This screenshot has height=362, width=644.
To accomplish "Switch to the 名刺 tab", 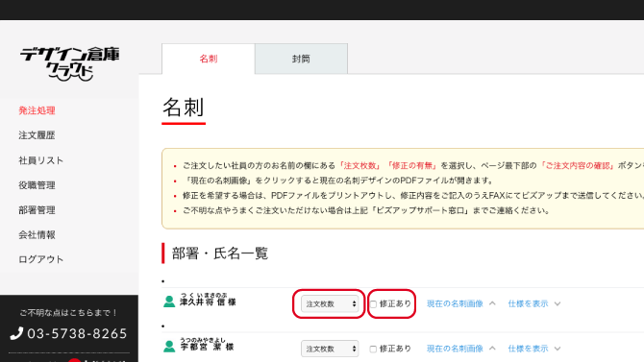I will (x=209, y=59).
